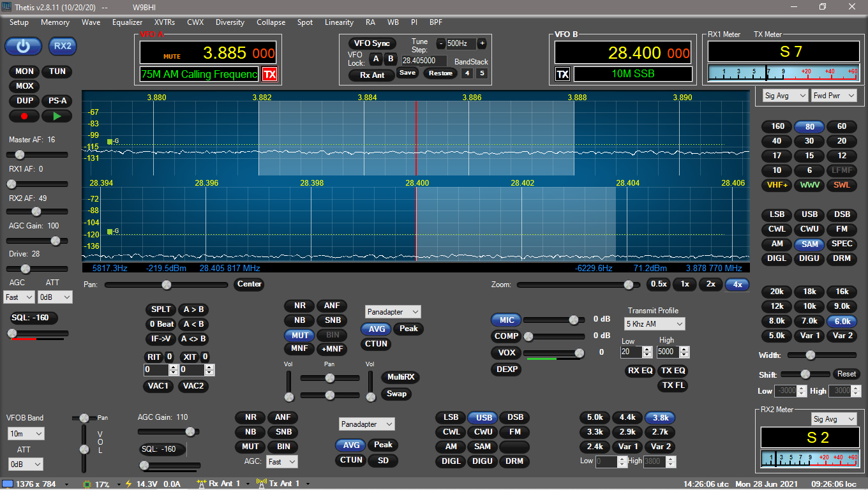The image size is (868, 490).
Task: Click the MultiRX button
Action: [x=401, y=377]
